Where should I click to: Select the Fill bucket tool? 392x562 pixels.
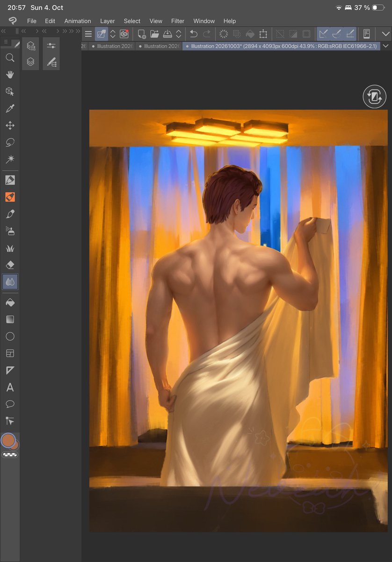[10, 303]
